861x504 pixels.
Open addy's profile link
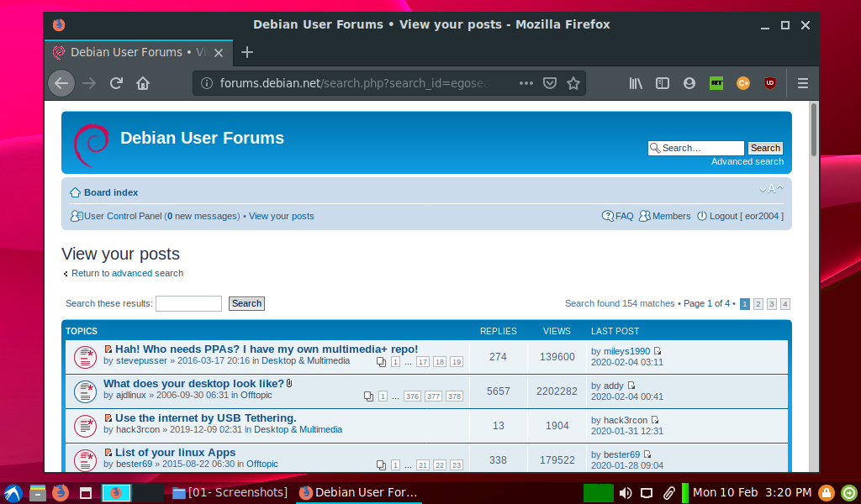coord(613,386)
